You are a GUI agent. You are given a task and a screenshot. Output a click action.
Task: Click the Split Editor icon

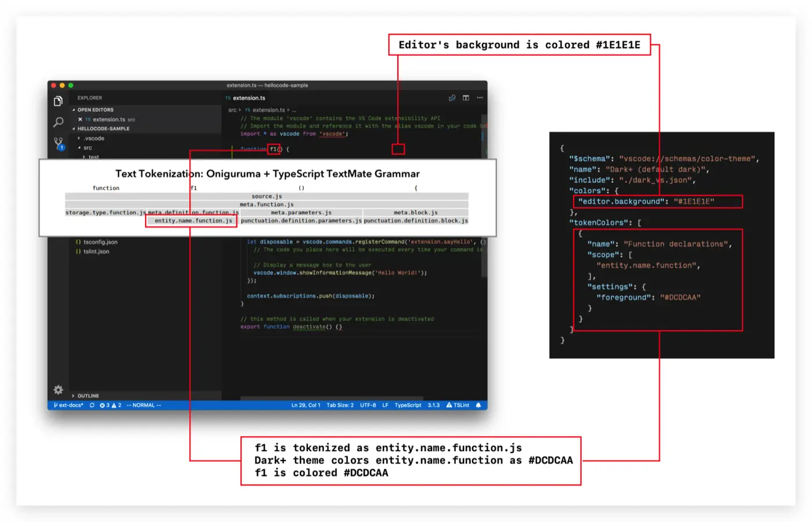466,98
